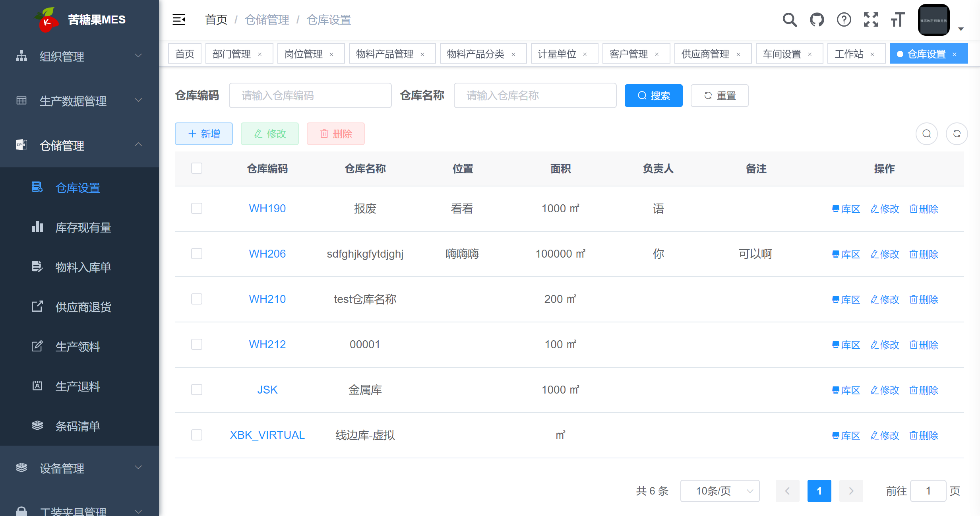This screenshot has height=516, width=980.
Task: Click the 重置 button
Action: [x=720, y=95]
